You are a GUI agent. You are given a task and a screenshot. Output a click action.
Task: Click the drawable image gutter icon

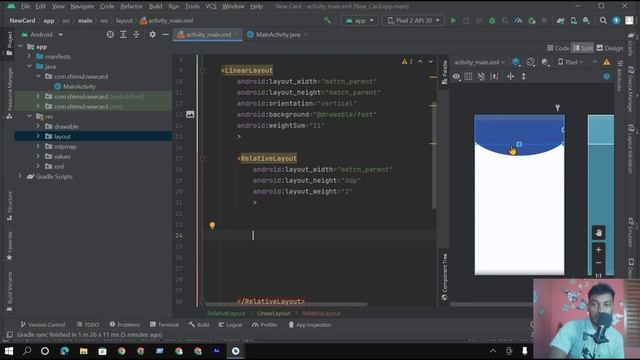pos(190,114)
